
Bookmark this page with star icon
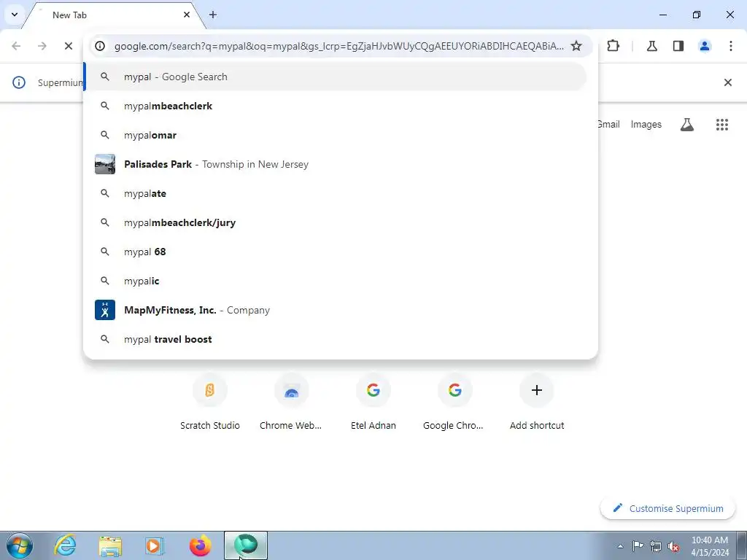(x=576, y=46)
